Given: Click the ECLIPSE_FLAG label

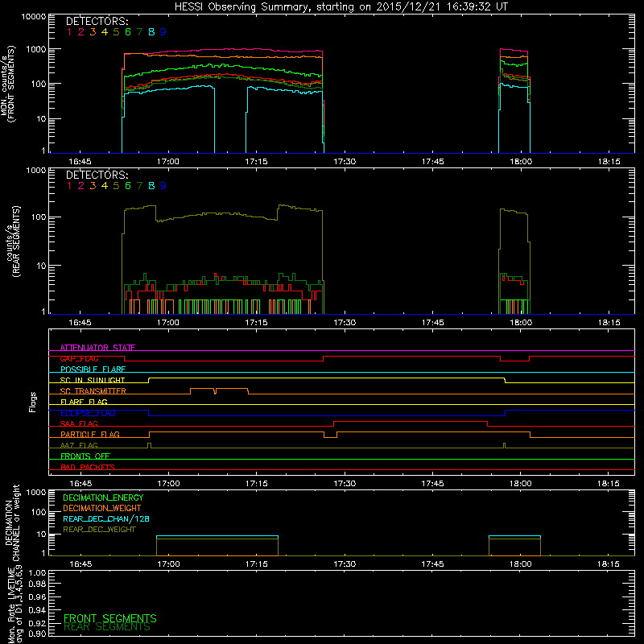Looking at the screenshot, I should pos(88,413).
